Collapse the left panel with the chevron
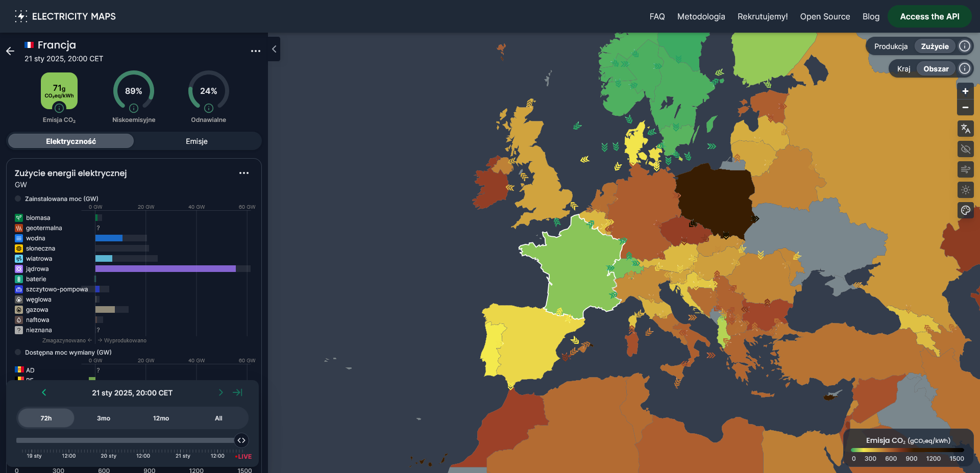Screen dimensions: 980x473 point(274,49)
